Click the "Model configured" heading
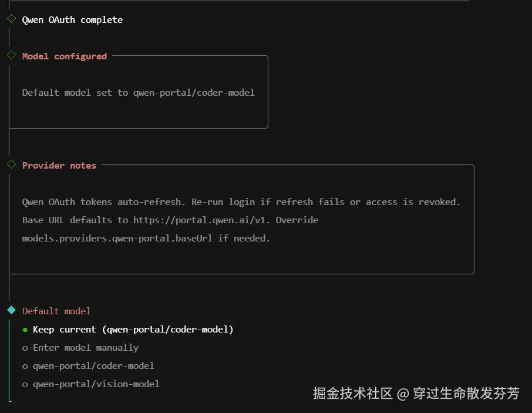 (x=65, y=56)
